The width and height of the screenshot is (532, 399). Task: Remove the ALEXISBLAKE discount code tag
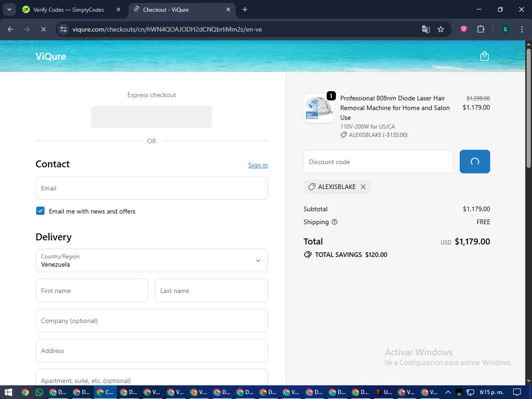363,187
